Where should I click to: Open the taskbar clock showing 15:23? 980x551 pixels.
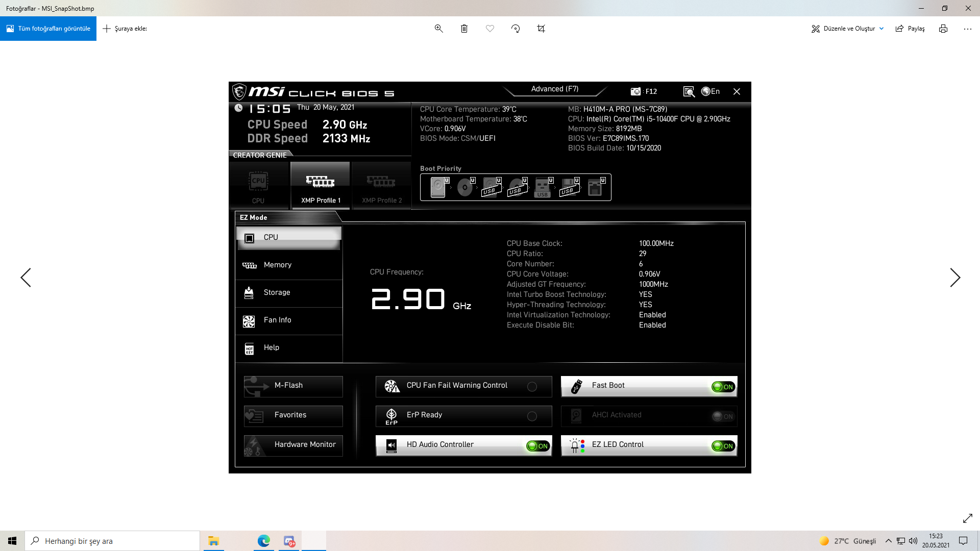936,541
